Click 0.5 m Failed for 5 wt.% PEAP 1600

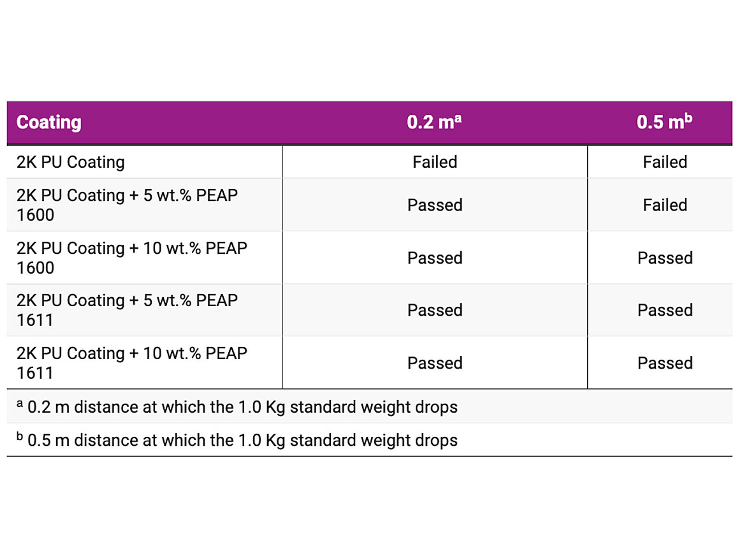(665, 205)
